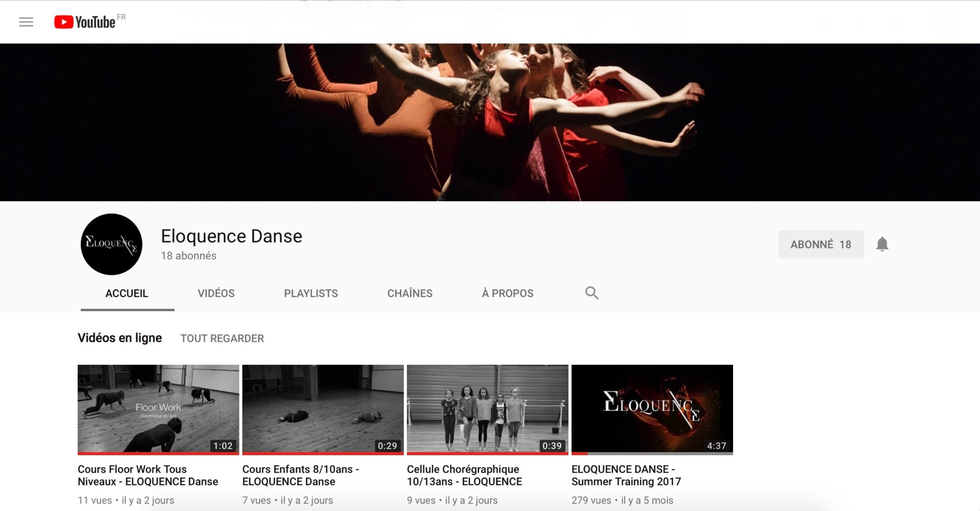
Task: Play the Cours Enfants 8/10ans thumbnail
Action: pos(323,409)
